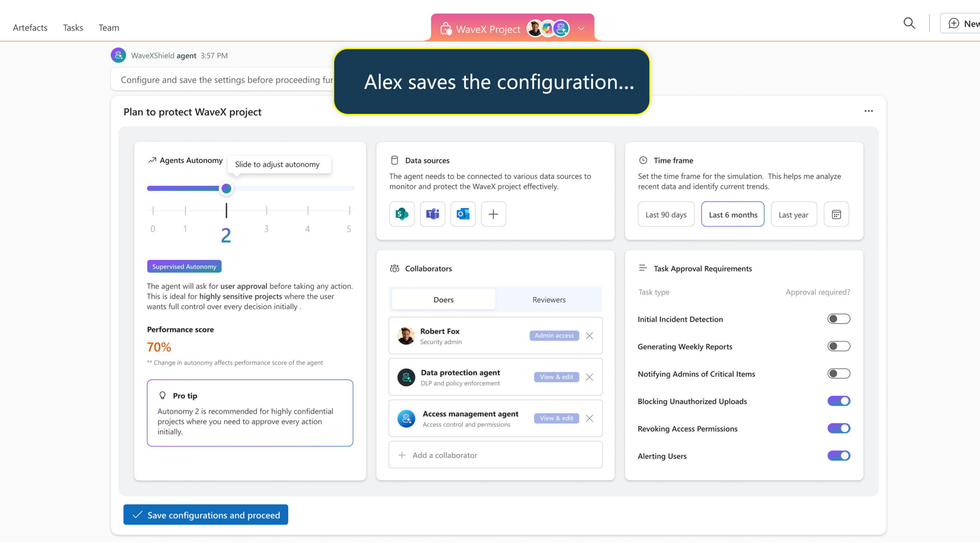980x551 pixels.
Task: Toggle Initial Incident Detection approval
Action: coord(838,319)
